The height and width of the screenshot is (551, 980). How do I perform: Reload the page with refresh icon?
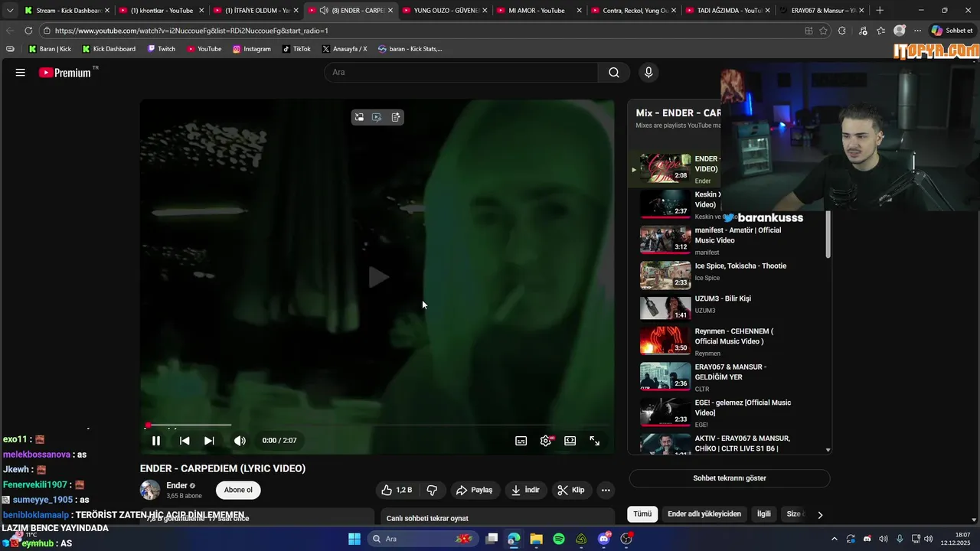pos(28,31)
